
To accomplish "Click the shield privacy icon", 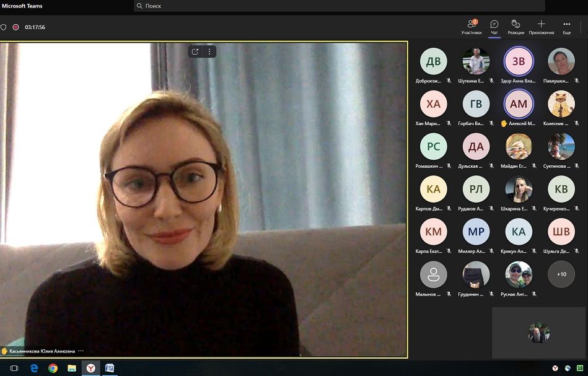I will pyautogui.click(x=4, y=27).
